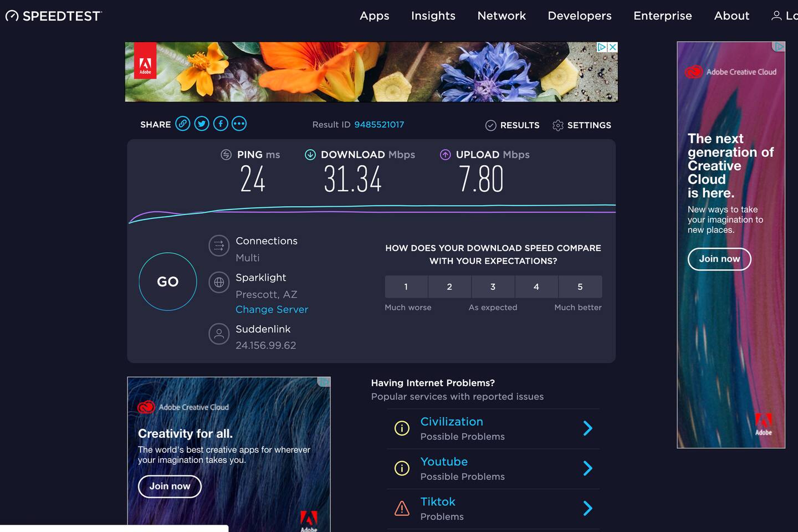Screen dimensions: 798x532
Task: Share result via Twitter icon
Action: (x=202, y=124)
